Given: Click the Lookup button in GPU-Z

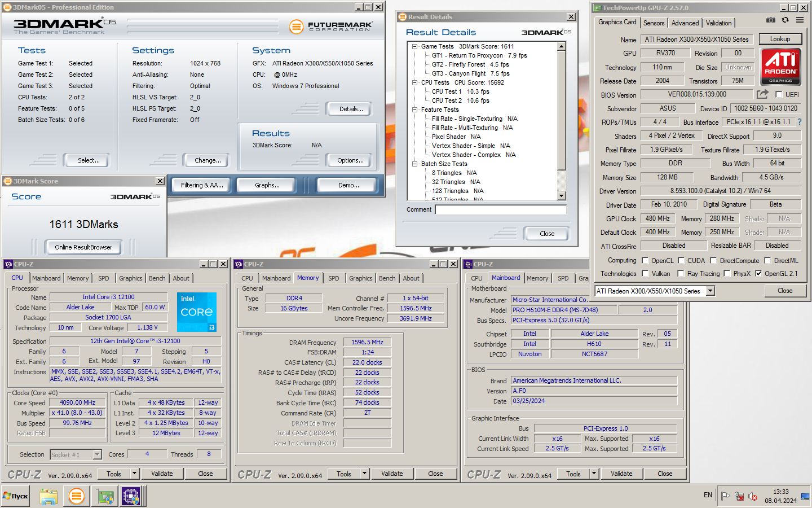Looking at the screenshot, I should pos(780,39).
